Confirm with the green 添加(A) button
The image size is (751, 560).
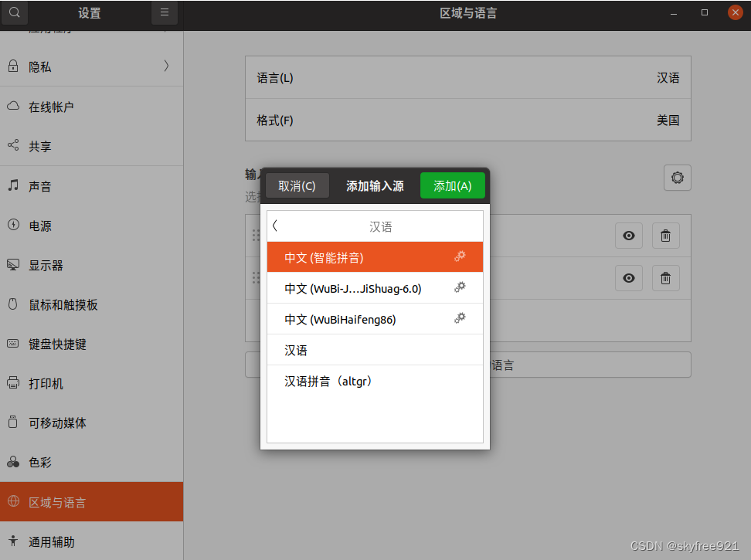pos(453,185)
